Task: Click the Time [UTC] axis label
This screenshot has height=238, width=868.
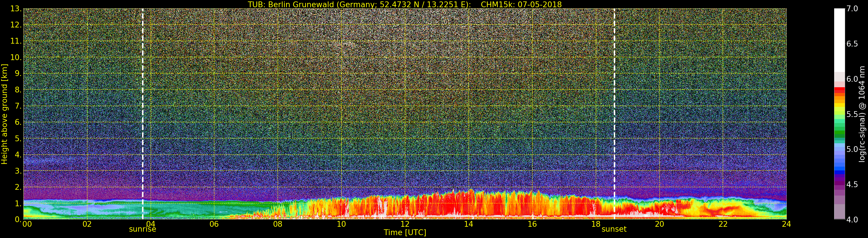Action: click(x=405, y=233)
